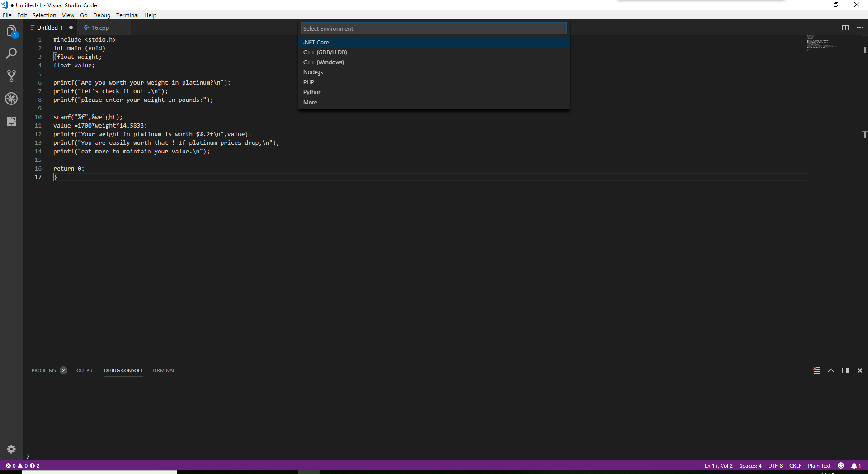The image size is (868, 474).
Task: Click line number 6 in the gutter
Action: (x=40, y=83)
